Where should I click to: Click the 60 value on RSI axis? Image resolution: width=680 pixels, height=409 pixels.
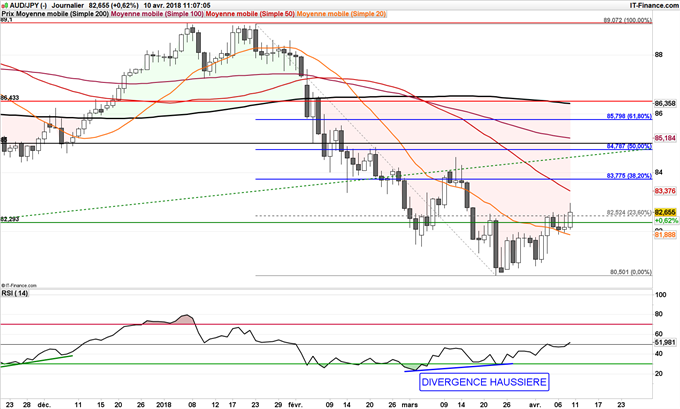tap(658, 334)
